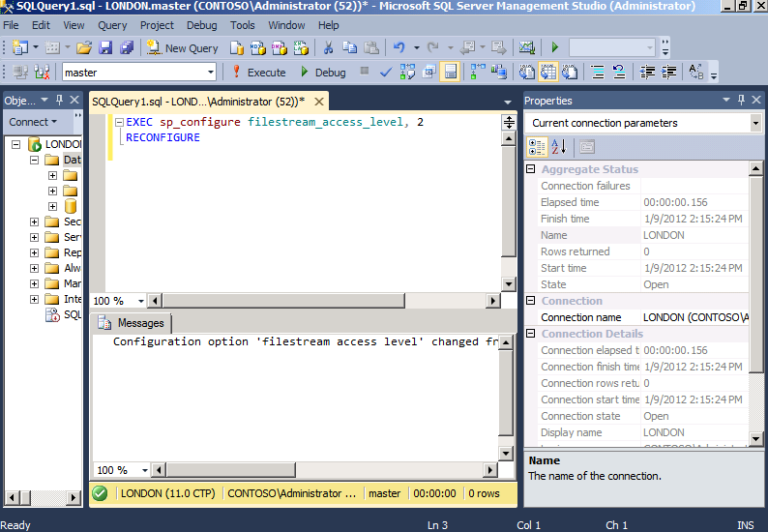768x532 pixels.
Task: Click the Change Connection icon
Action: (42, 72)
